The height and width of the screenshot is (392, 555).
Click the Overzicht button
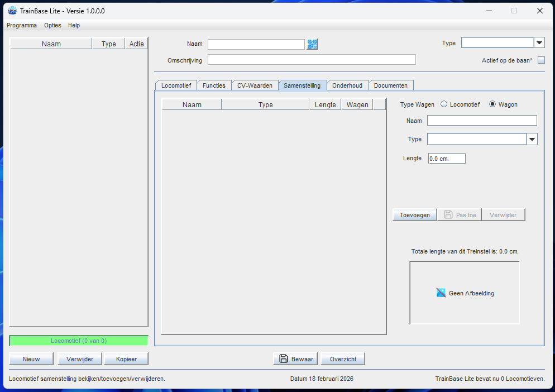(343, 358)
